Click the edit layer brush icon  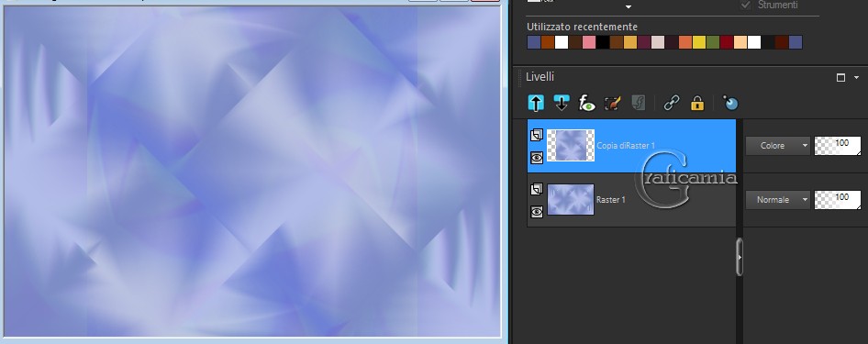click(612, 103)
